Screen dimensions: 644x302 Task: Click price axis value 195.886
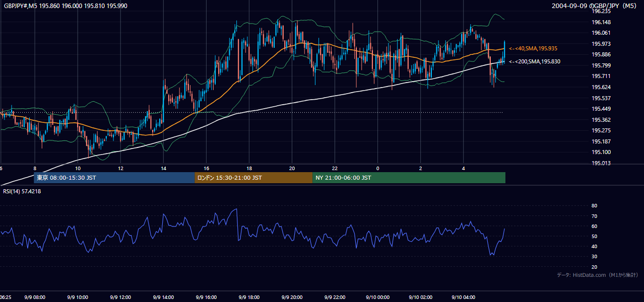coord(602,54)
